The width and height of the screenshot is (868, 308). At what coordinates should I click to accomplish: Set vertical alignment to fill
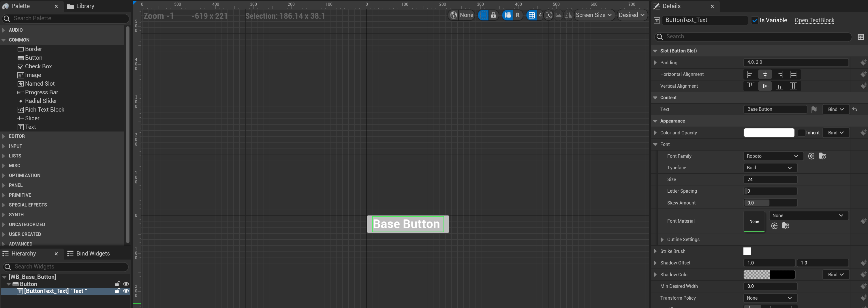click(x=794, y=86)
